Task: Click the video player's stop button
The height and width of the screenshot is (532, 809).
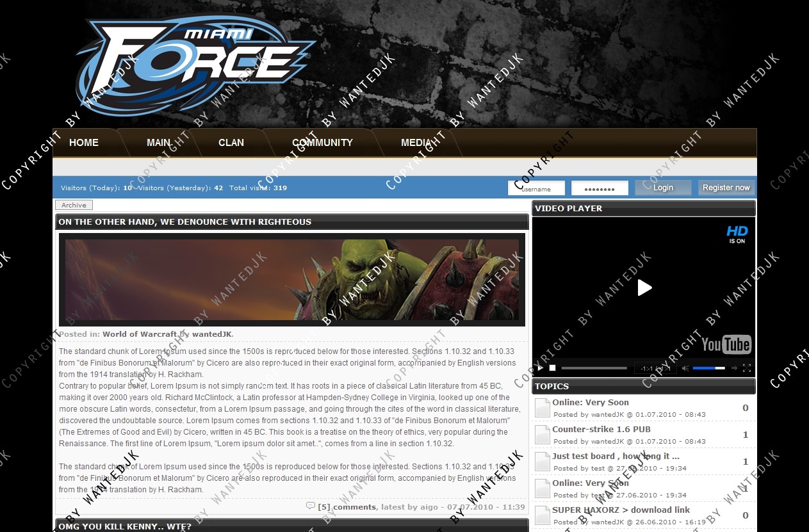Action: point(552,368)
